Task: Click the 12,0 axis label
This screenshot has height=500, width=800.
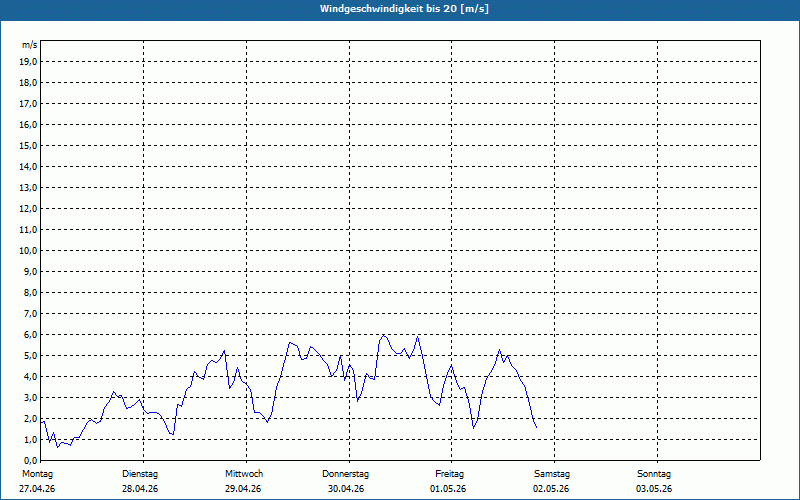Action: click(28, 209)
